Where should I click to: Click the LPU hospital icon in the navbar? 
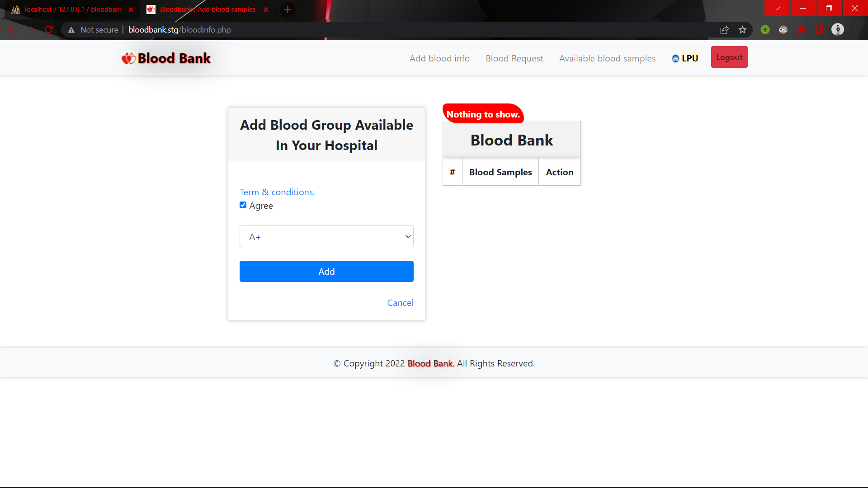pyautogui.click(x=675, y=58)
